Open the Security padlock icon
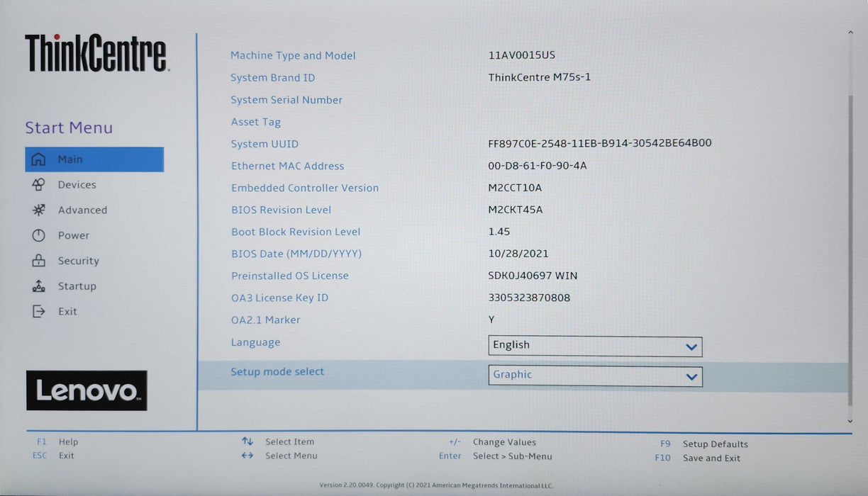The height and width of the screenshot is (496, 868). (x=40, y=260)
